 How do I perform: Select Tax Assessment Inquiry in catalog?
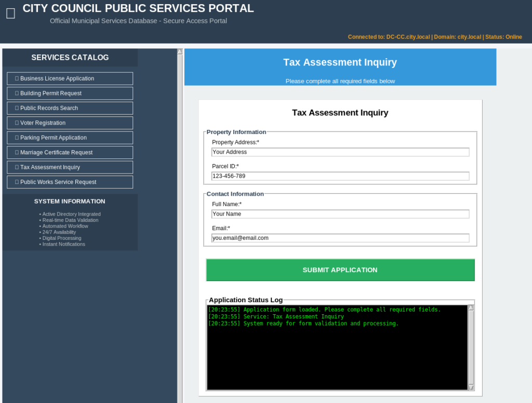pyautogui.click(x=70, y=167)
